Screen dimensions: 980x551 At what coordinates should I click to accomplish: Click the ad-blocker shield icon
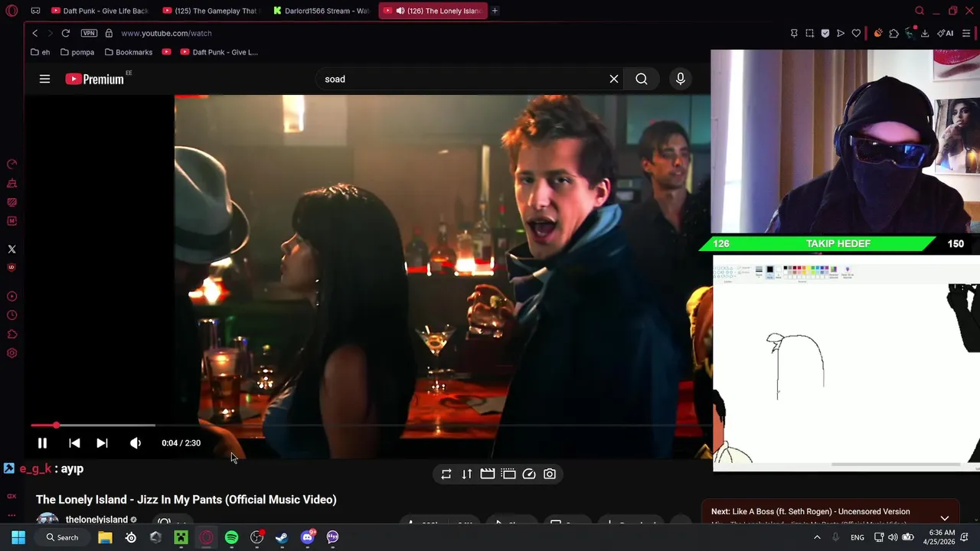click(x=825, y=33)
